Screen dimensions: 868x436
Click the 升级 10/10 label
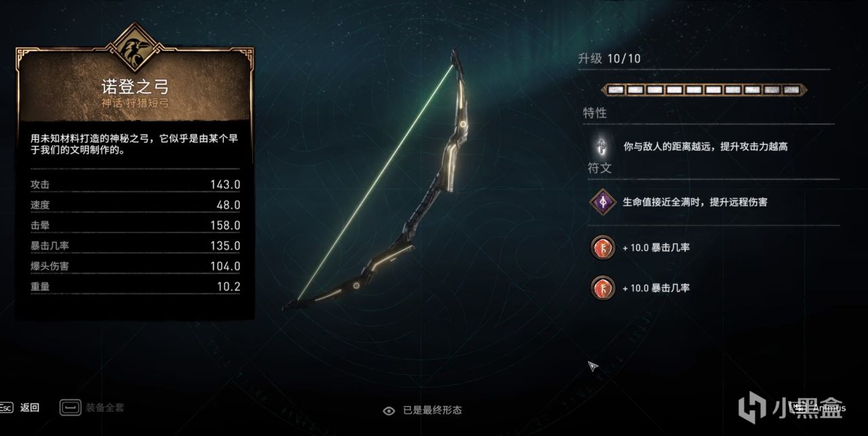pos(609,59)
